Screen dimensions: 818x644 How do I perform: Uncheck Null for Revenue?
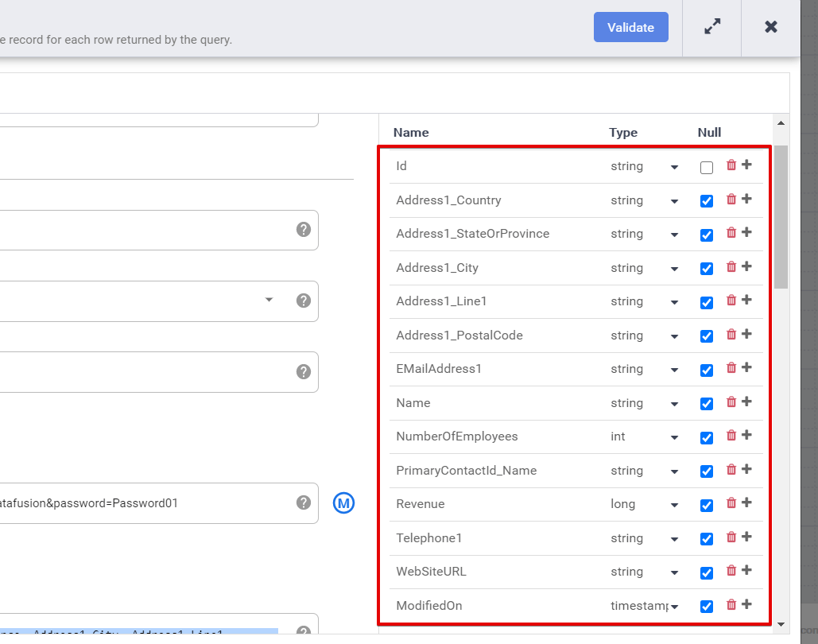point(707,505)
